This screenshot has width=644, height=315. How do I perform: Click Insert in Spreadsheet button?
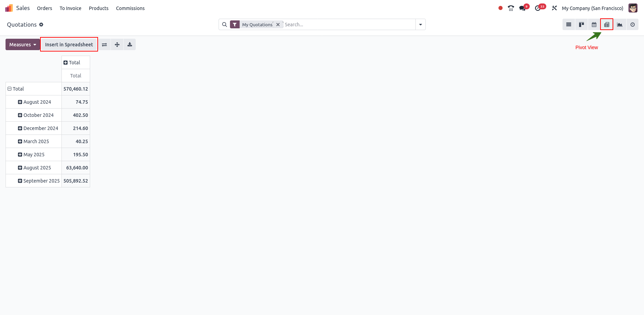click(69, 45)
